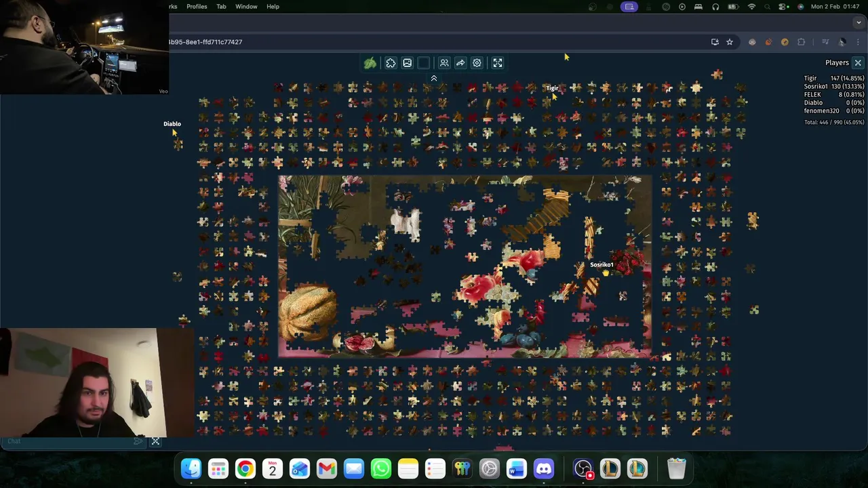
Task: Collapse the puzzle toolbar with double chevron
Action: click(x=434, y=79)
